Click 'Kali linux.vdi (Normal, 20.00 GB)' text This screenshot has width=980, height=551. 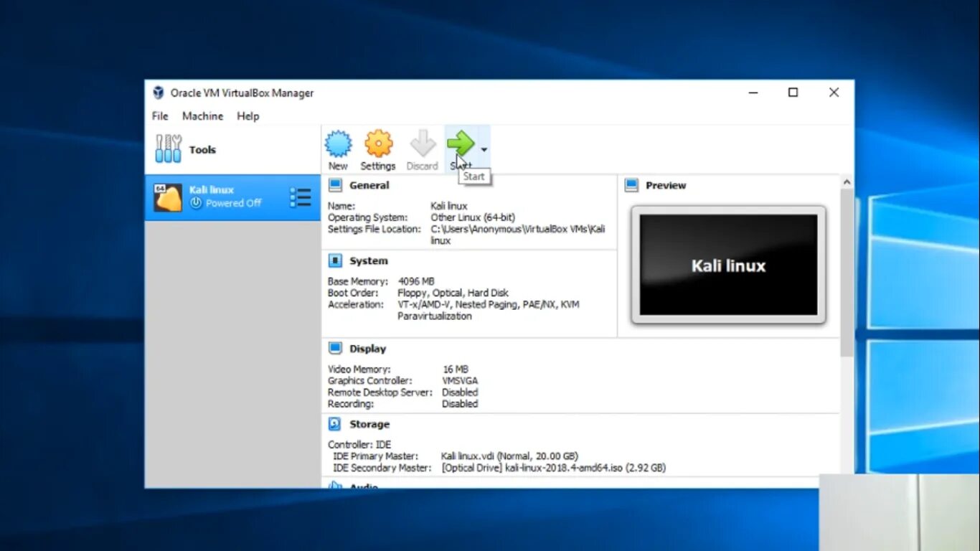(509, 456)
